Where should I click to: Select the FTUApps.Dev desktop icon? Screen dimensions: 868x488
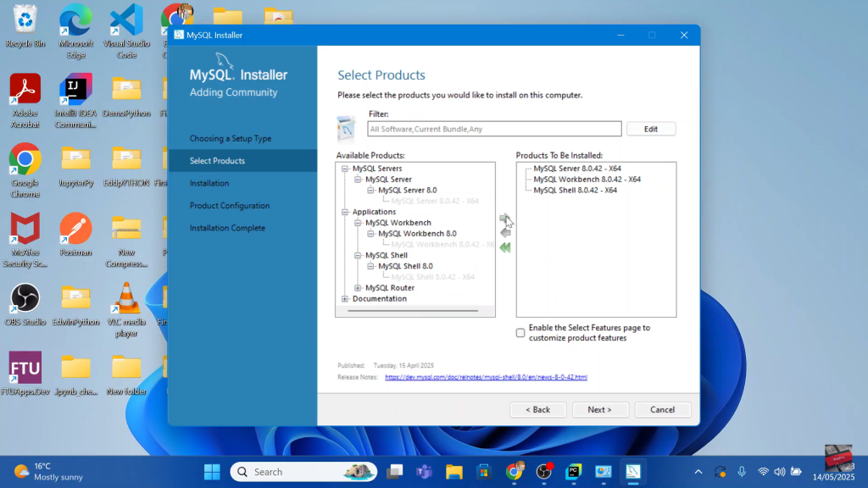point(25,374)
